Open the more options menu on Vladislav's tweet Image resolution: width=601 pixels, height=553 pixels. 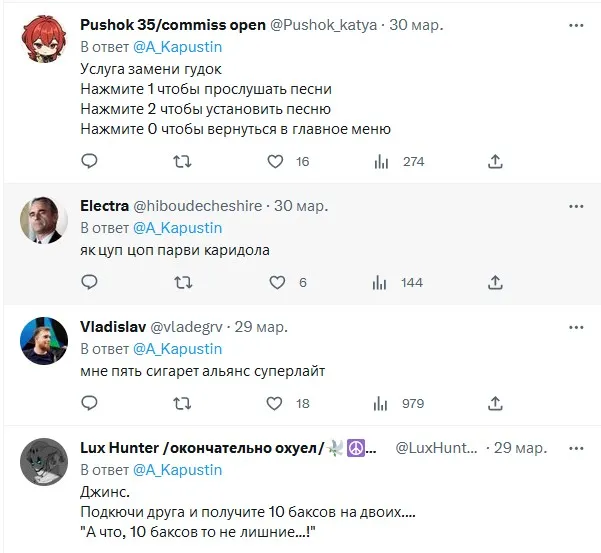tap(576, 327)
